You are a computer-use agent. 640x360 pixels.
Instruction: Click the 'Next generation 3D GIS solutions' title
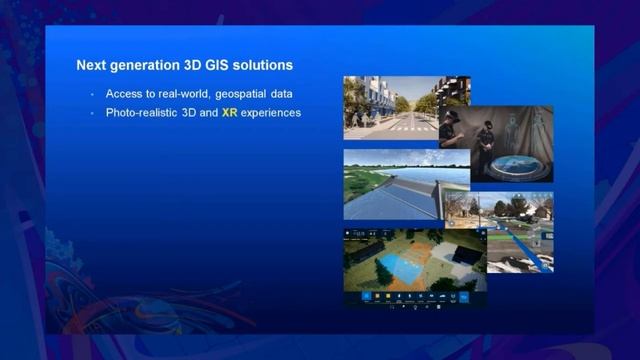pyautogui.click(x=184, y=65)
